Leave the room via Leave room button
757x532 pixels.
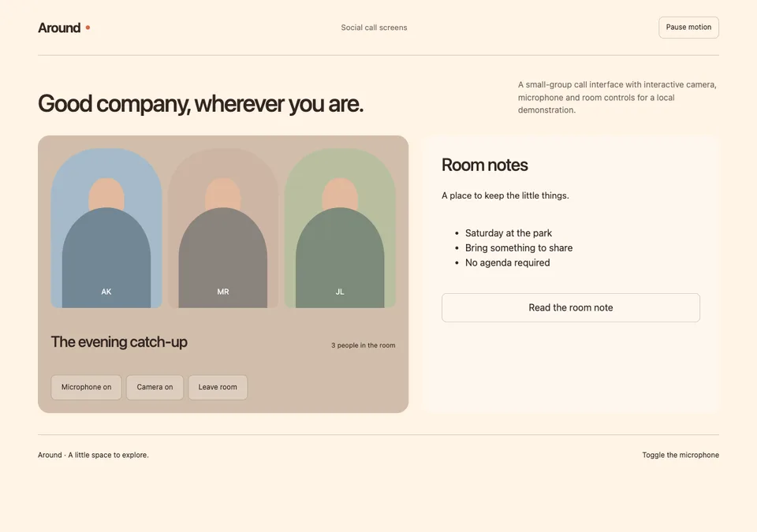point(218,387)
